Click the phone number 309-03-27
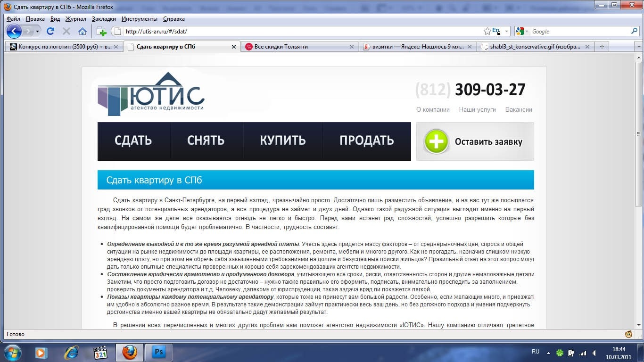The image size is (644, 362). point(490,90)
